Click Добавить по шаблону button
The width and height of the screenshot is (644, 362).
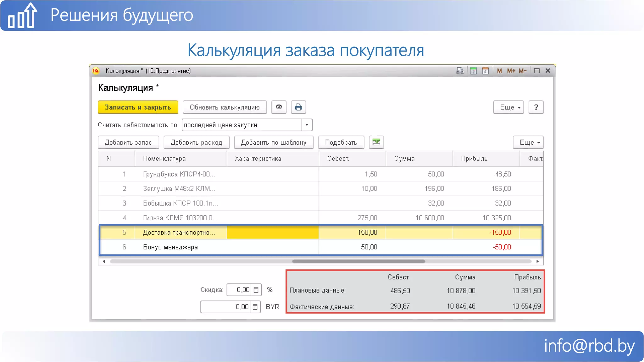pos(274,142)
